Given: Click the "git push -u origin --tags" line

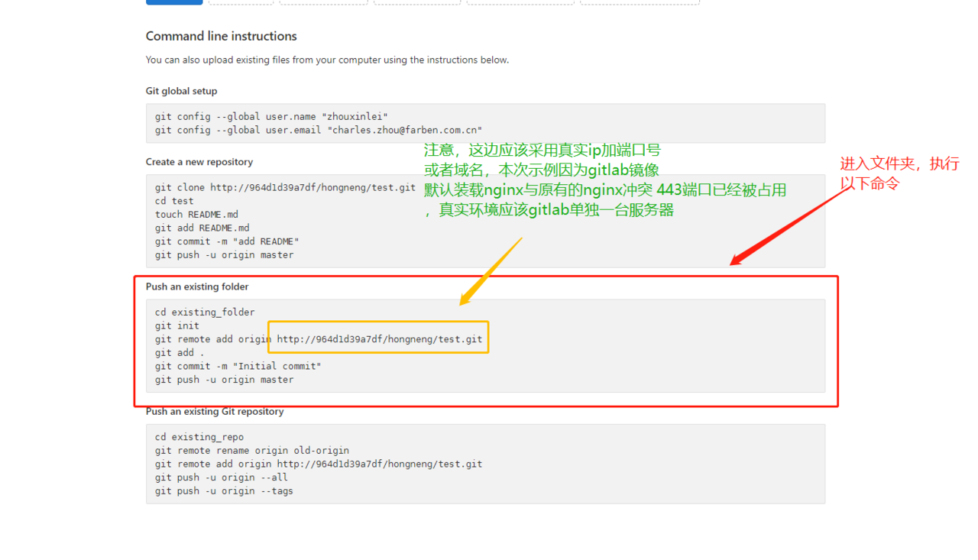Looking at the screenshot, I should pyautogui.click(x=224, y=491).
